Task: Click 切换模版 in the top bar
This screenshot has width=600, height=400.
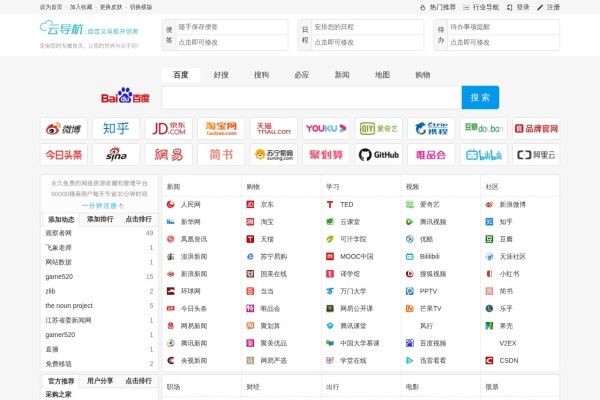Action: (x=141, y=7)
